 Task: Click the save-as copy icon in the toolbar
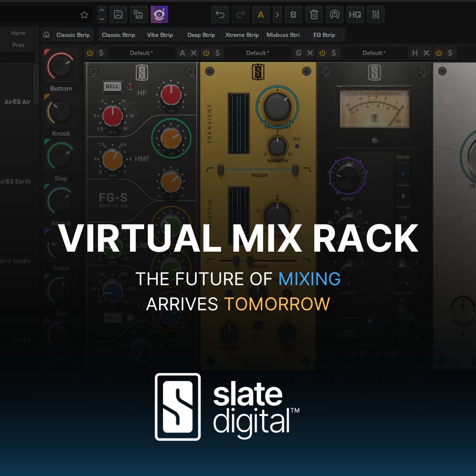(x=138, y=14)
